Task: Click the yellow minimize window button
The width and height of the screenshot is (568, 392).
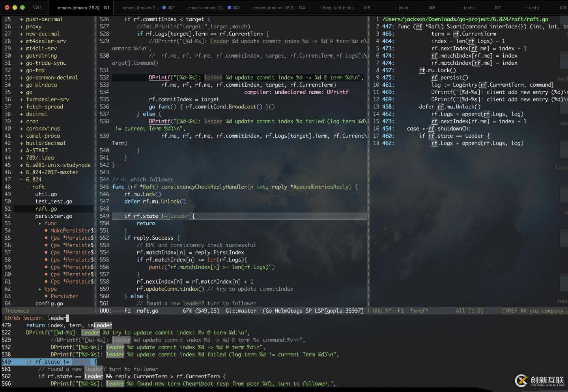Action: click(15, 7)
